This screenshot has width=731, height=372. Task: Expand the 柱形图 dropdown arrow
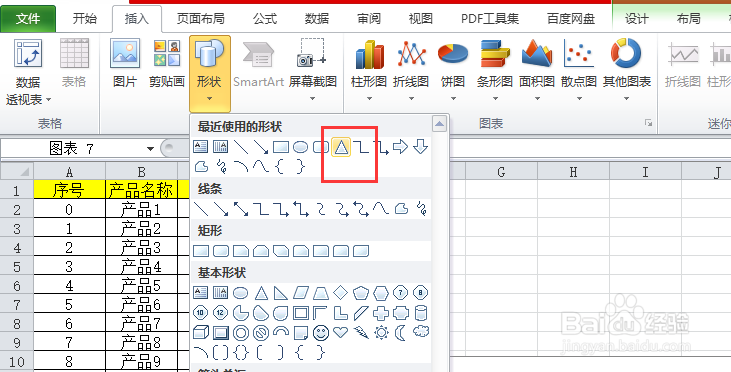click(x=369, y=98)
